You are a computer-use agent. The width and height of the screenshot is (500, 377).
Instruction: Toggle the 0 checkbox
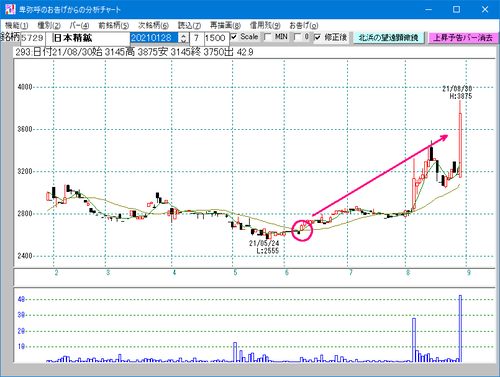tap(297, 37)
